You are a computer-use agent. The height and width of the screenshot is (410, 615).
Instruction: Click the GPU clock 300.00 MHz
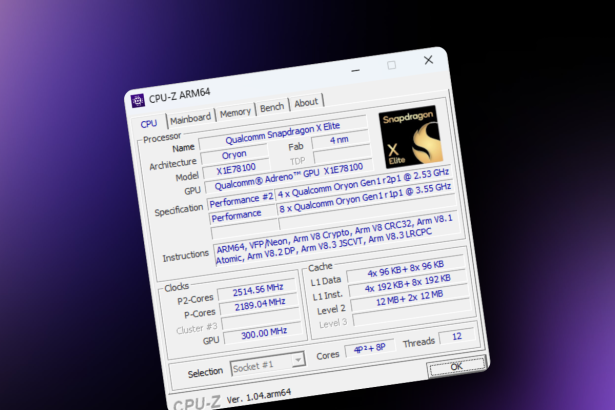pyautogui.click(x=264, y=333)
